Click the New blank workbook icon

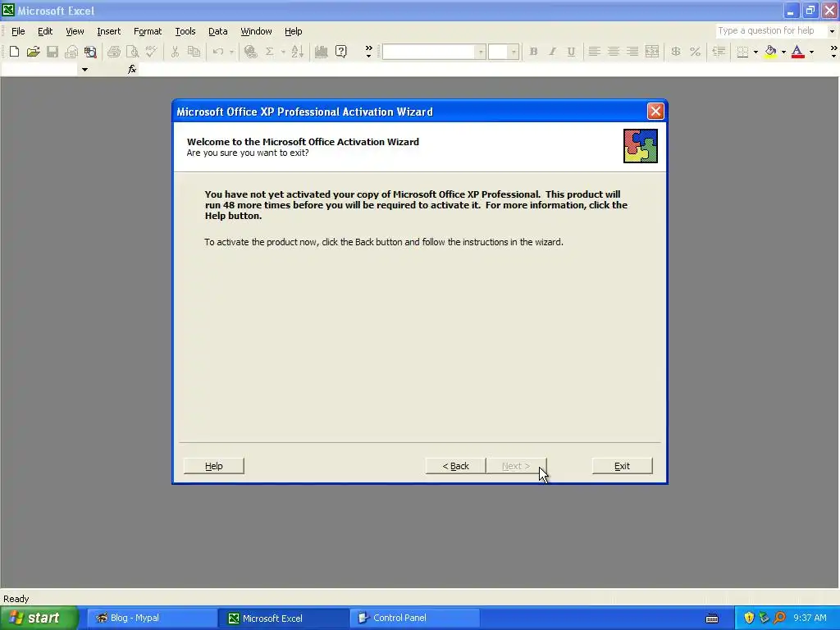click(x=15, y=52)
